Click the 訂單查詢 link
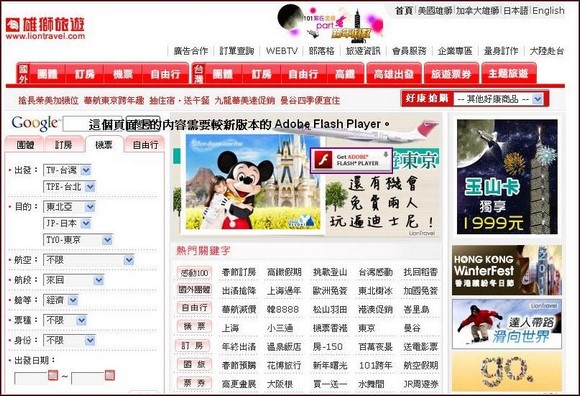 click(x=237, y=51)
